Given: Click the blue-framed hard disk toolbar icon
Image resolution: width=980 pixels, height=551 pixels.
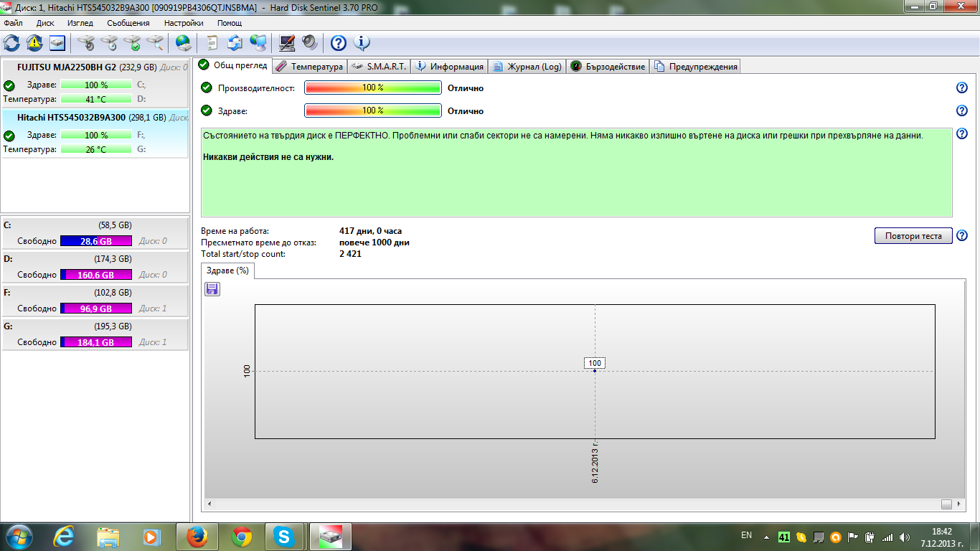Looking at the screenshot, I should 57,42.
